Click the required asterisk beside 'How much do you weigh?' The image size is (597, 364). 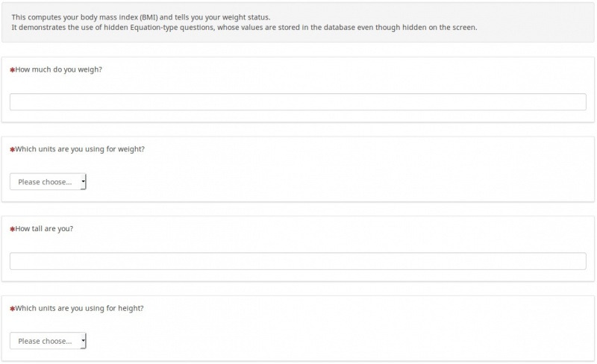tap(12, 69)
